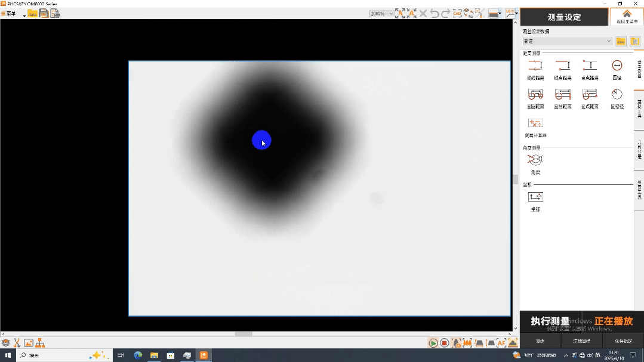Open the Windows Start menu
Viewport: 644px width, 362px height.
click(8, 355)
